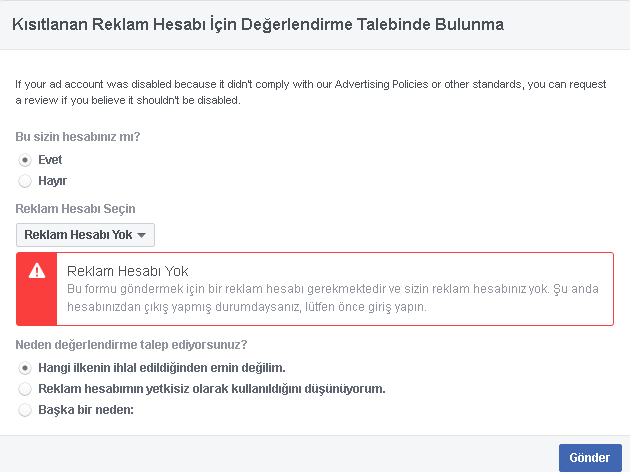
Task: Click 'a review if you believe' text line
Action: click(x=128, y=100)
